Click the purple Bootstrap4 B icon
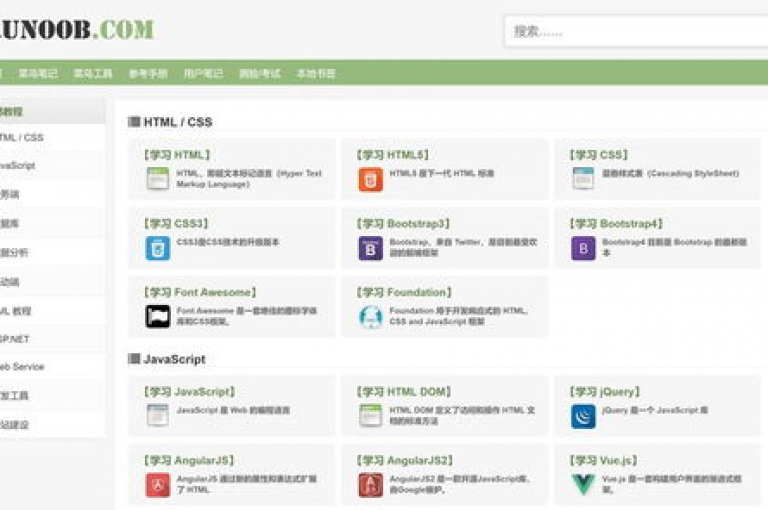 coord(583,248)
